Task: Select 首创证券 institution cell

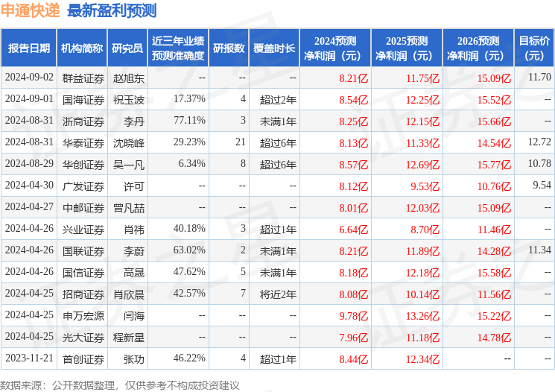Action: pyautogui.click(x=83, y=359)
